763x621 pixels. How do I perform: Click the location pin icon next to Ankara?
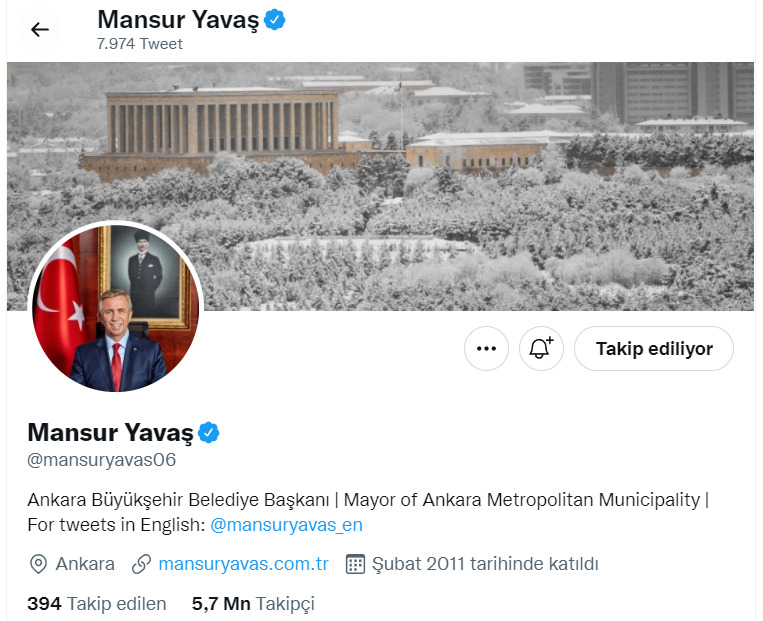pyautogui.click(x=38, y=564)
